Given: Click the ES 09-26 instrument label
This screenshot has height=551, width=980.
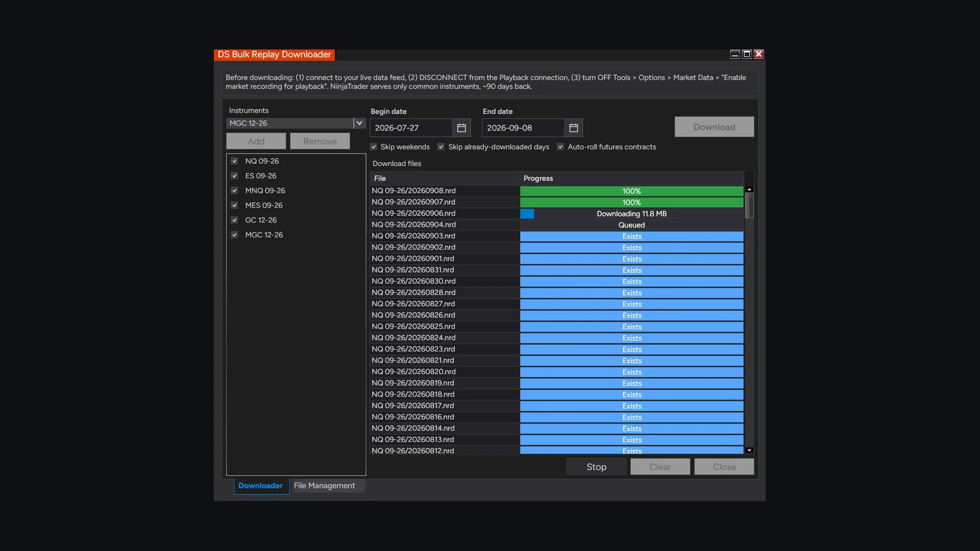Looking at the screenshot, I should 261,176.
